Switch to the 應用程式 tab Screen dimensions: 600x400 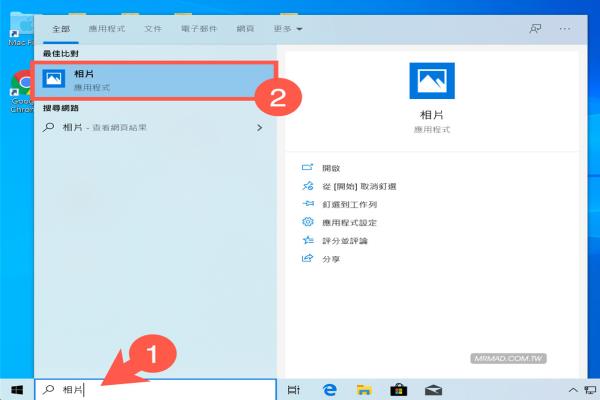pos(107,29)
